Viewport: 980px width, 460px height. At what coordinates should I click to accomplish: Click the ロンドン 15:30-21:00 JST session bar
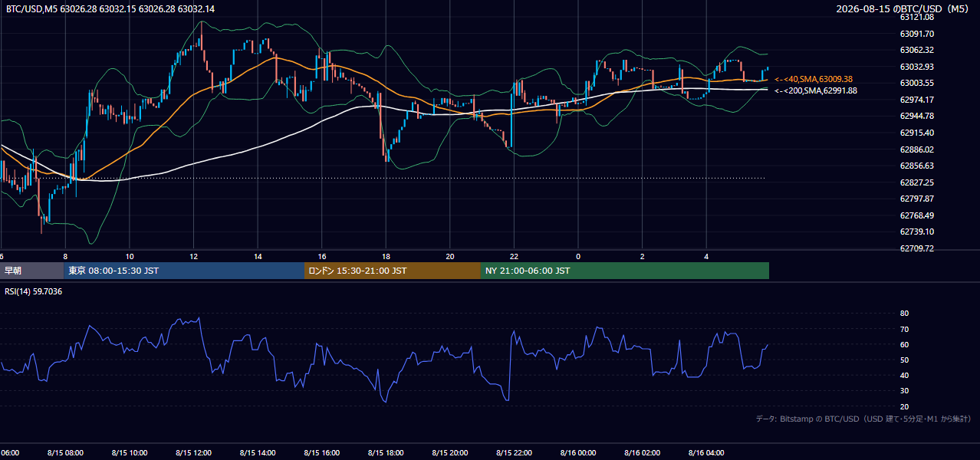tap(393, 271)
